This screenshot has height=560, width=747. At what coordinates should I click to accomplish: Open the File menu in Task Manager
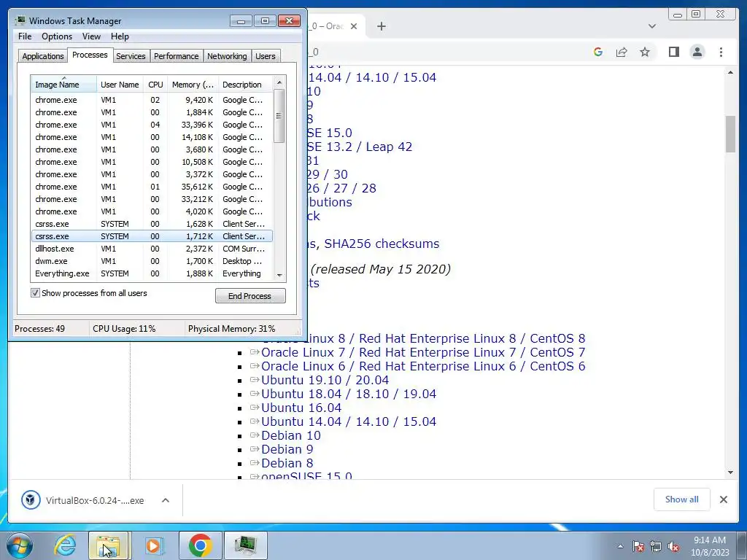(x=25, y=36)
